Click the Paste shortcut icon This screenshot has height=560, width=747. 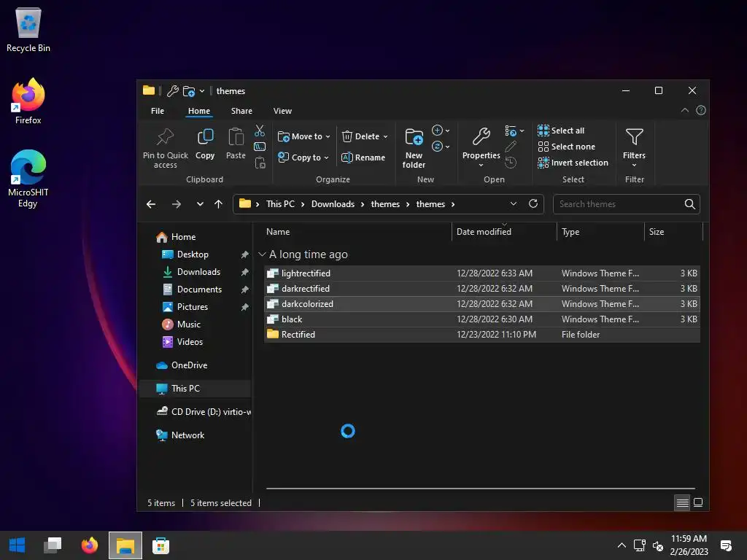click(260, 163)
